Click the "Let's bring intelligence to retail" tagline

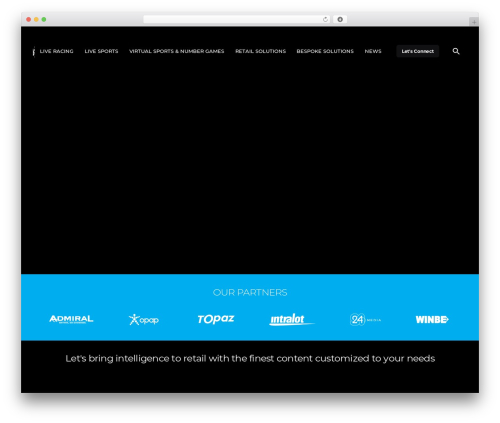click(x=250, y=359)
